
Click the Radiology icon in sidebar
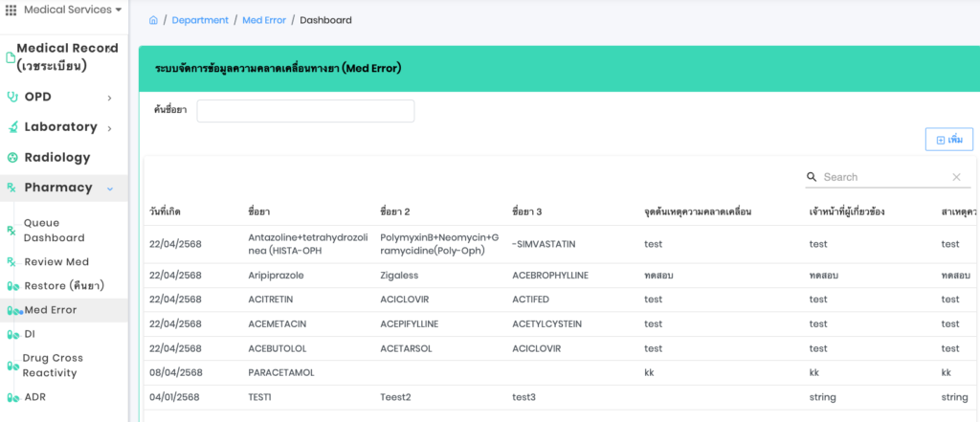click(12, 158)
